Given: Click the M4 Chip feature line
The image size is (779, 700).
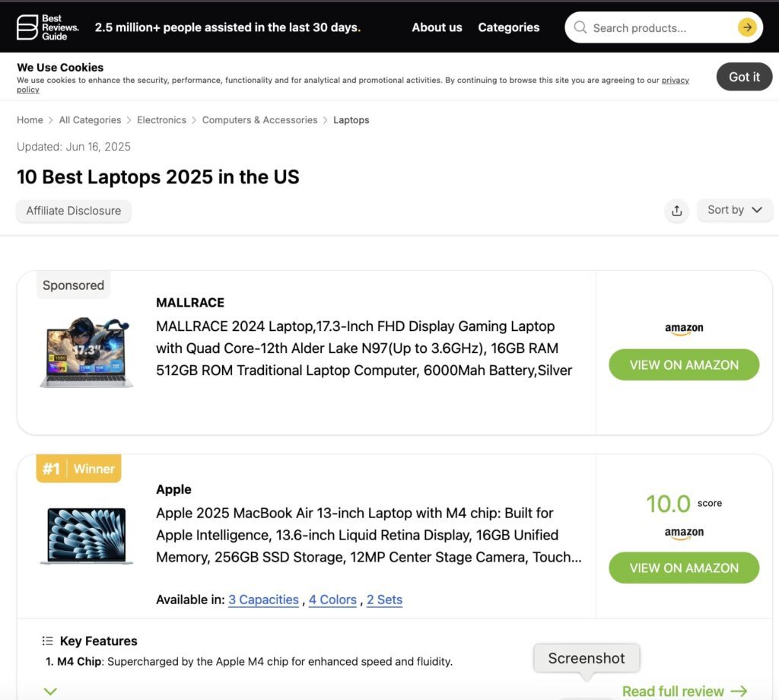Looking at the screenshot, I should coord(249,662).
